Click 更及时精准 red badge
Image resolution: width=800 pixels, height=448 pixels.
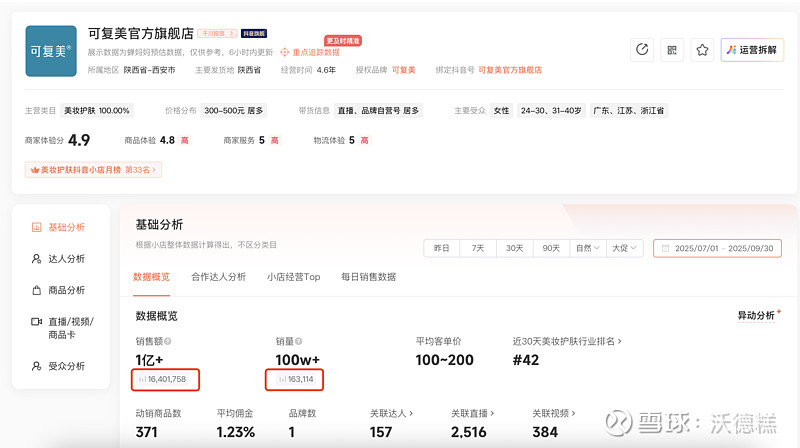point(343,40)
